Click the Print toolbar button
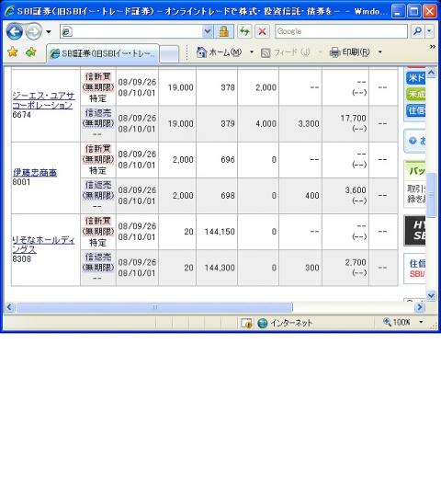 350,52
